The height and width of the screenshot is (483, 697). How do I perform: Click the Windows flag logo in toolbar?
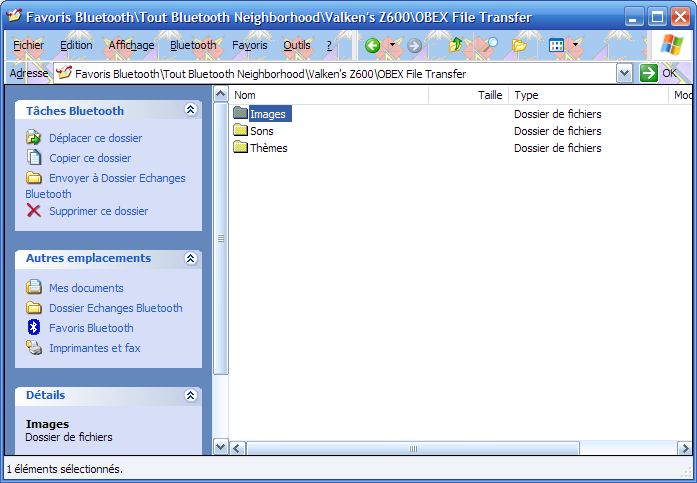pos(671,45)
